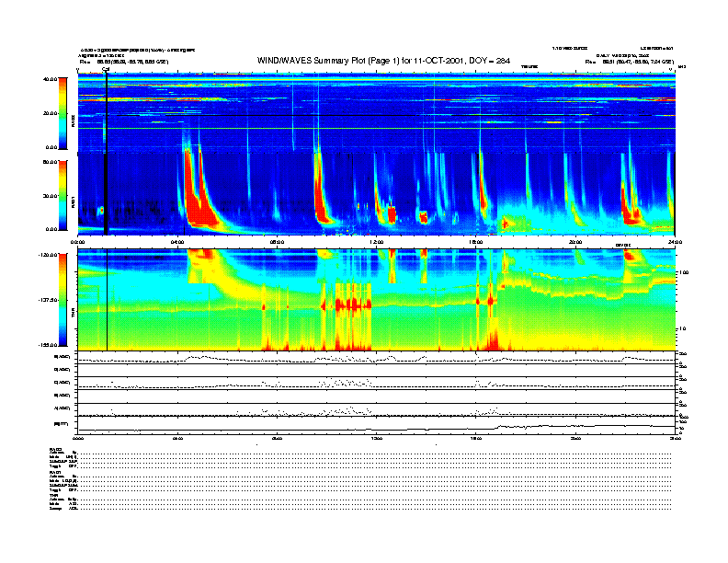The height and width of the screenshot is (563, 728).
Task: Select the RAD1 status block header
Action: (x=55, y=472)
